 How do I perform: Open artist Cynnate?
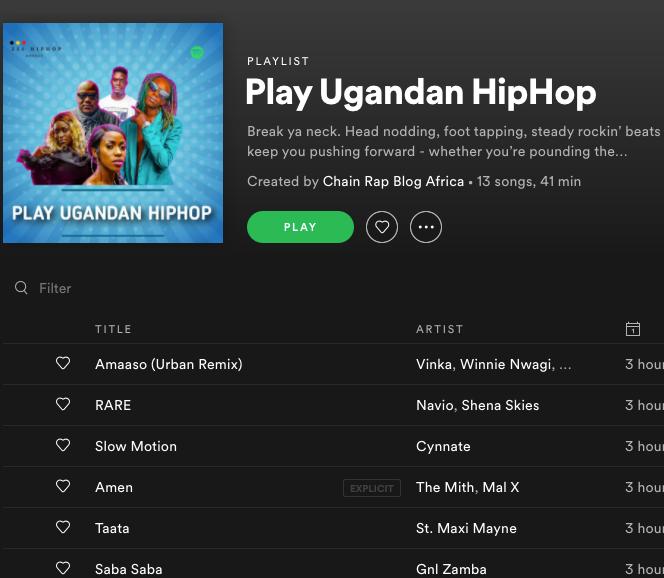pos(443,446)
